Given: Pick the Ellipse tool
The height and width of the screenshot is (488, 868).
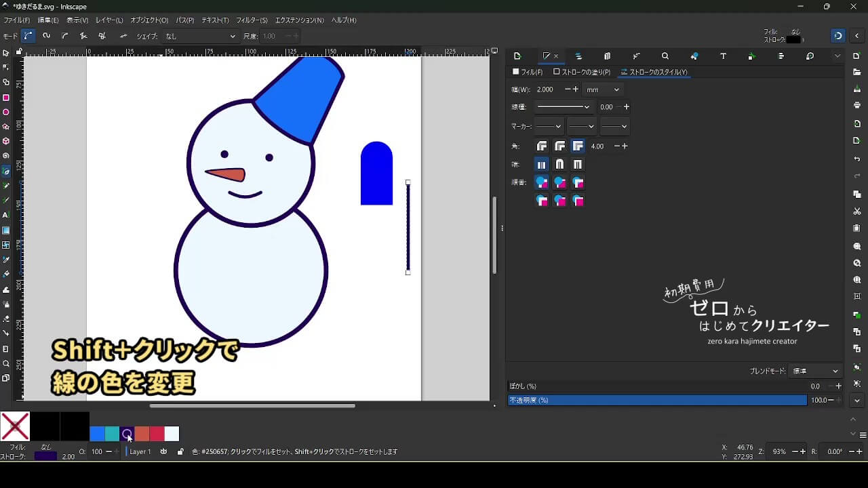Looking at the screenshot, I should pyautogui.click(x=6, y=113).
